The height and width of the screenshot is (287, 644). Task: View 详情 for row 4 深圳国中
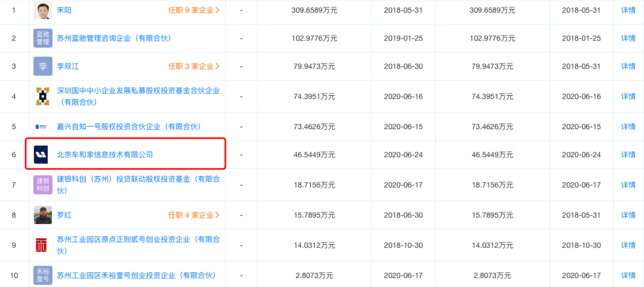coord(628,96)
